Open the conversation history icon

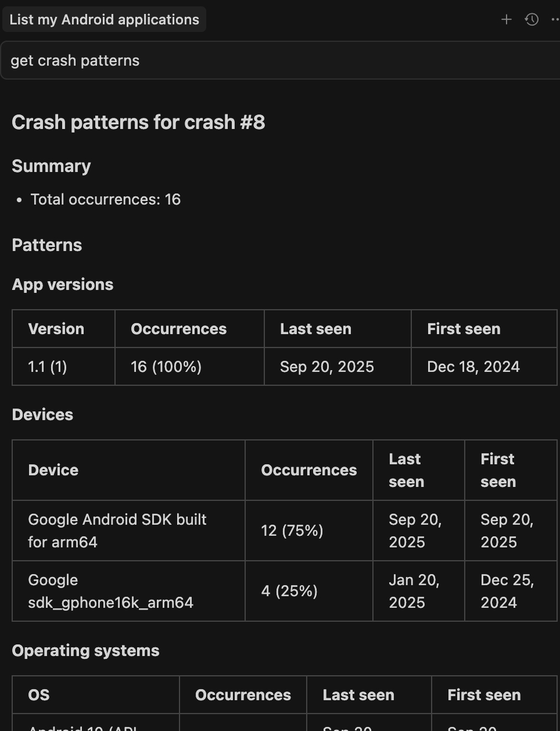click(x=532, y=19)
